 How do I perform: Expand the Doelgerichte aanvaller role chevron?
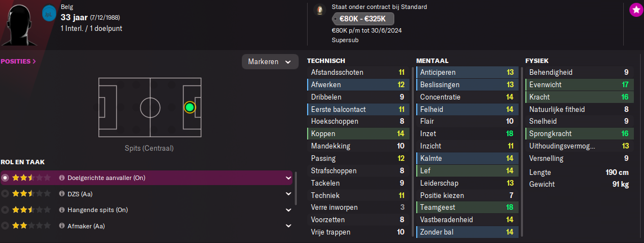tap(288, 178)
